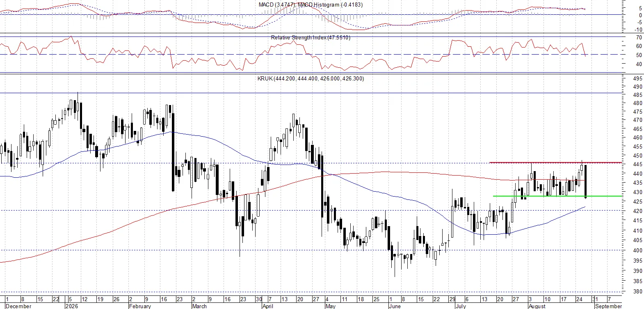
Task: Click the 495 price axis value
Action: tap(637, 78)
